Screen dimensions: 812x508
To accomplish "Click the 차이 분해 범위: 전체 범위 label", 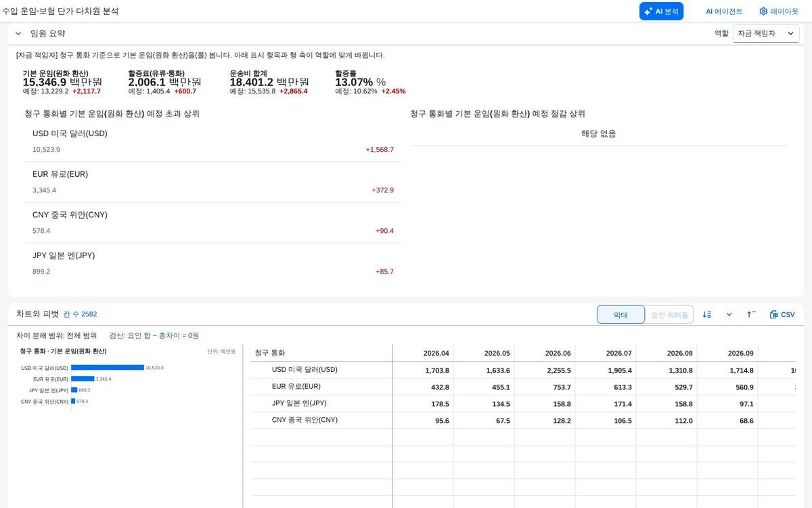I will point(57,335).
